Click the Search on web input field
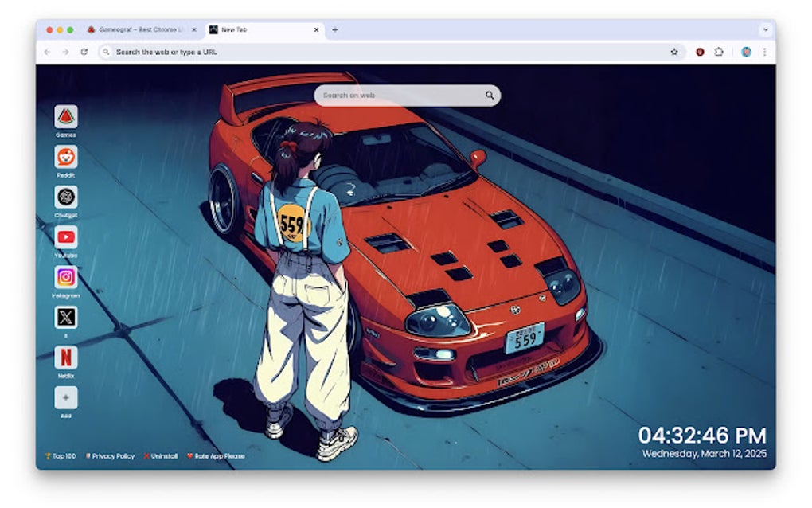 tap(398, 95)
